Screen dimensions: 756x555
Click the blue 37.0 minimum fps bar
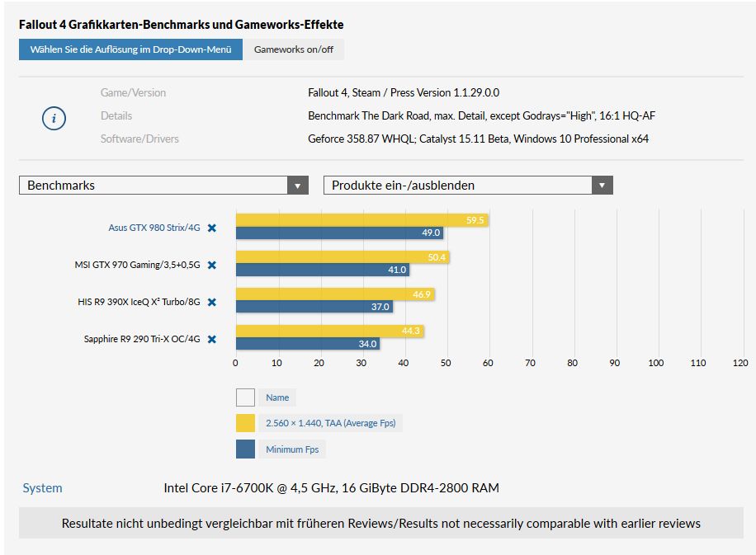point(314,307)
